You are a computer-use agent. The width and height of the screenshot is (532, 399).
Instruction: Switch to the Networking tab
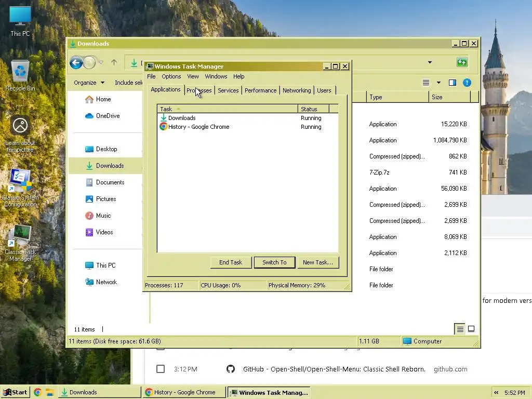click(297, 90)
